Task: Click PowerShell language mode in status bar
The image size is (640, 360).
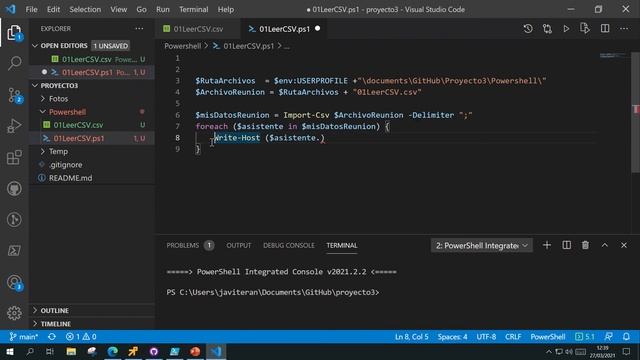Action: (x=548, y=337)
